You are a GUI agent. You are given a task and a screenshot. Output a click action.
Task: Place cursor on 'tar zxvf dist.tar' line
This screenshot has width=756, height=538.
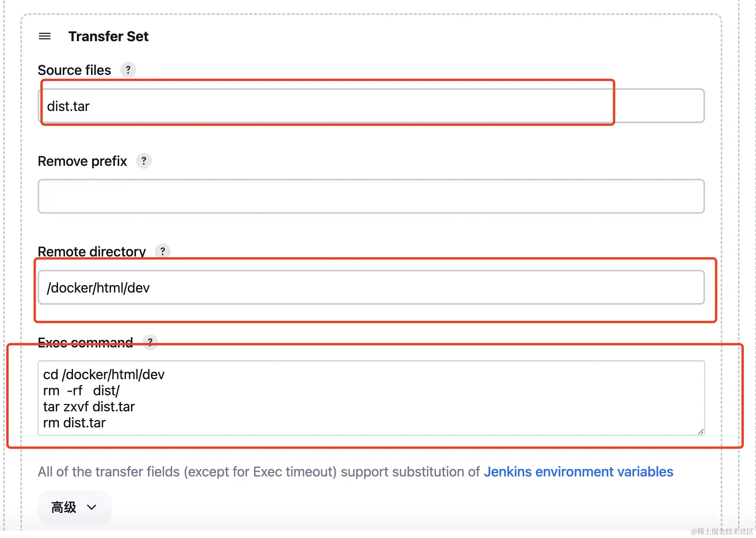pos(89,407)
